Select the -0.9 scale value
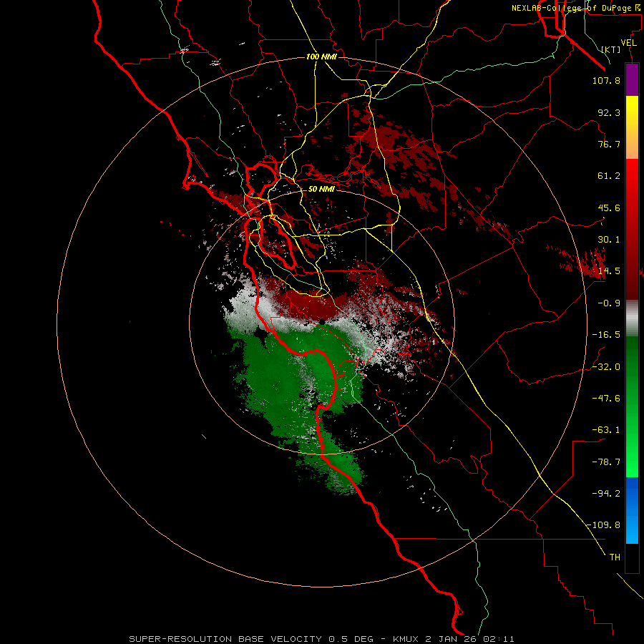 (x=609, y=303)
